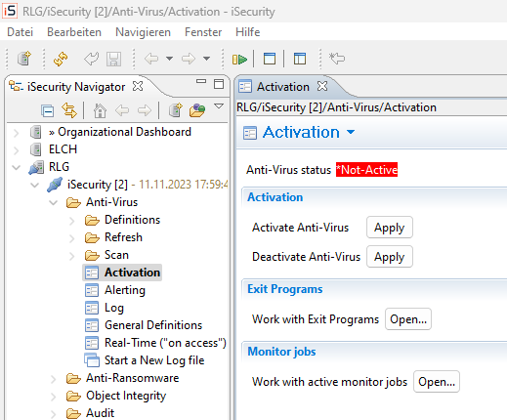Expand the ELCH server node

[x=16, y=150]
